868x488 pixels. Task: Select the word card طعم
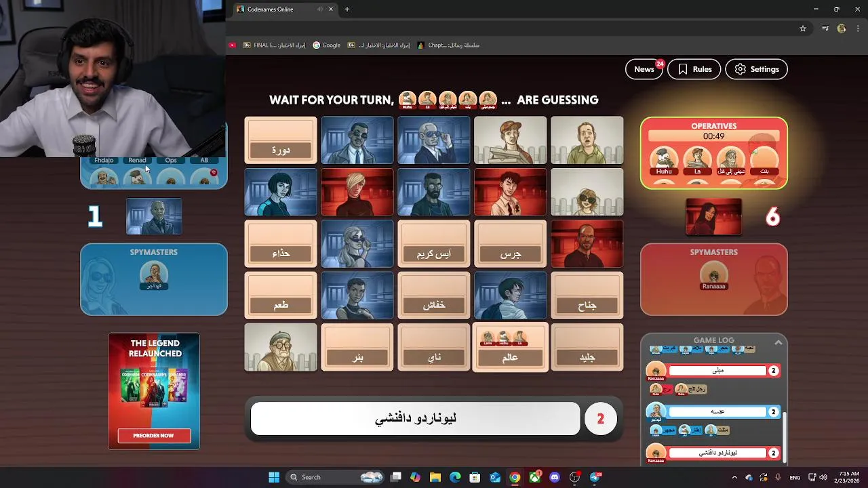[x=281, y=296]
